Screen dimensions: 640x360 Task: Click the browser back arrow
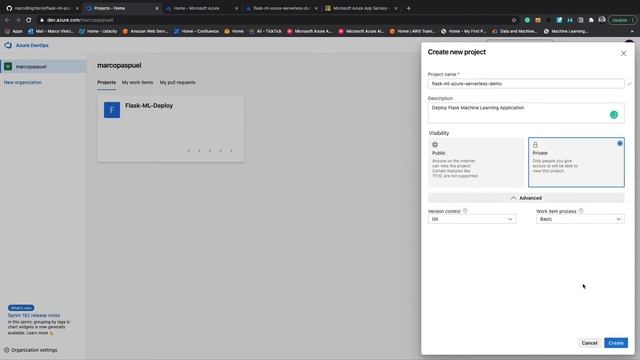click(7, 20)
